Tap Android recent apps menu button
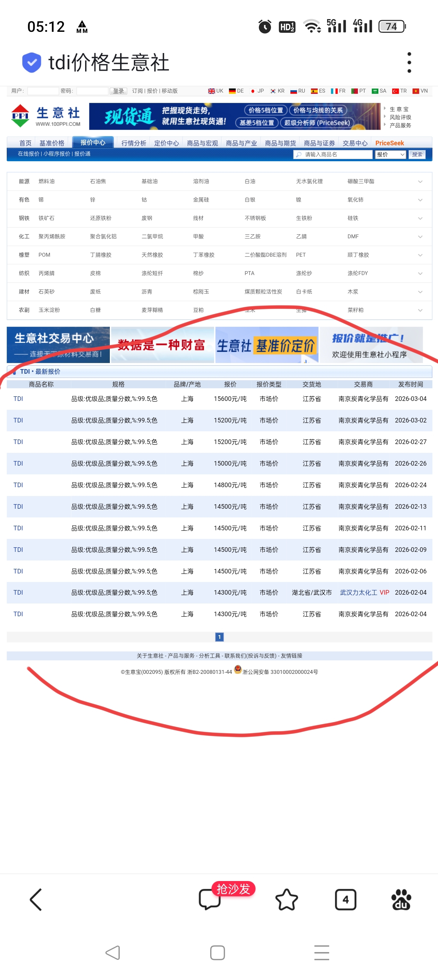Screen dimensions: 438x980 coord(322,953)
